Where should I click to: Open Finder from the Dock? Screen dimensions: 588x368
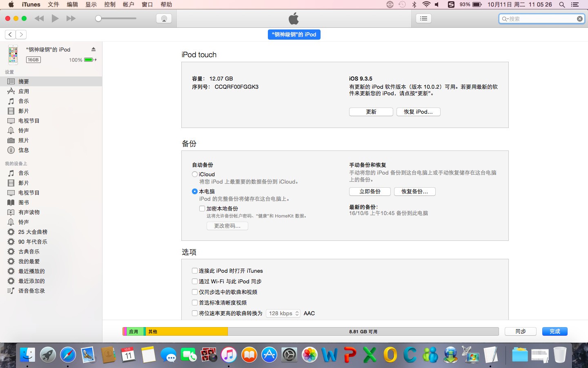pyautogui.click(x=28, y=355)
